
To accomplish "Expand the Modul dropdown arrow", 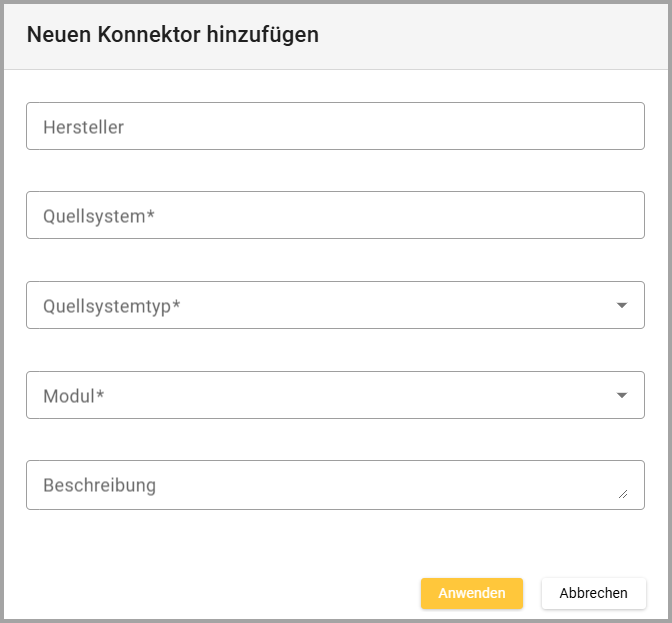I will [622, 395].
